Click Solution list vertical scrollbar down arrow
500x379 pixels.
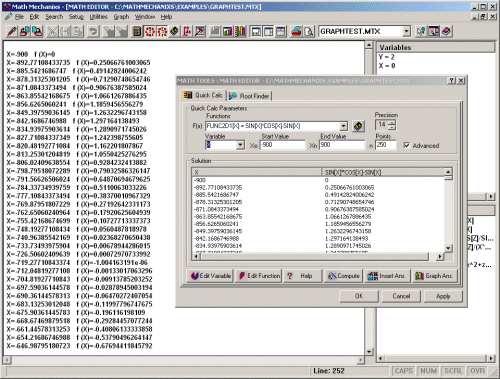(x=448, y=248)
